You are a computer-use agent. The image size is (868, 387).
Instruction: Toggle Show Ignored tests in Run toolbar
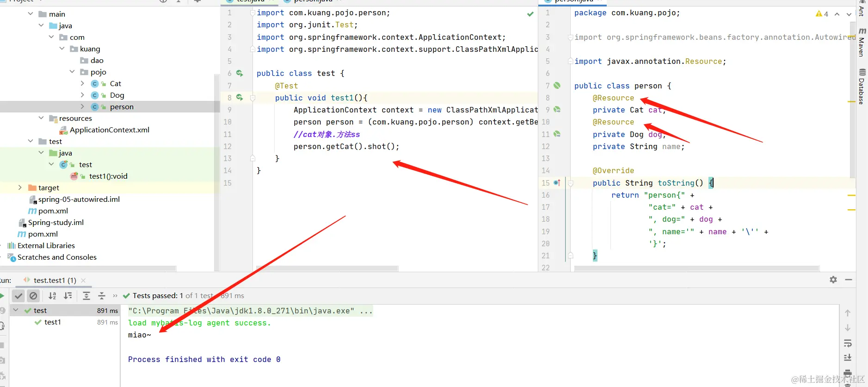33,296
